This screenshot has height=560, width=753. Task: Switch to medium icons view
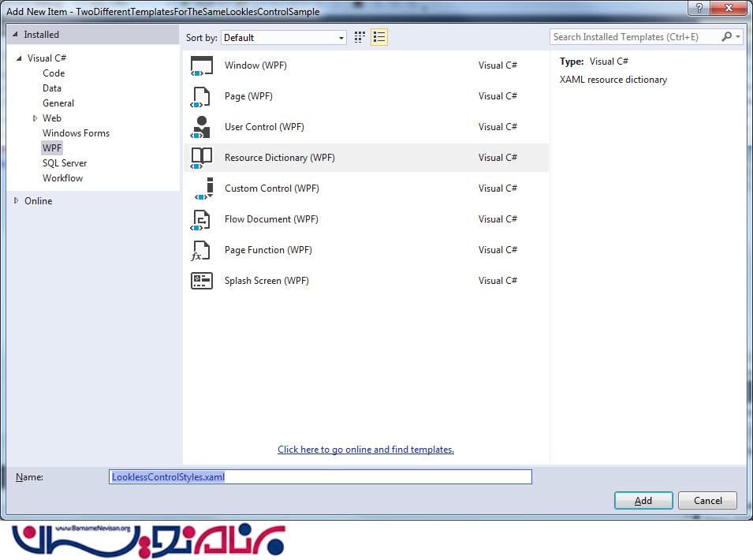(360, 37)
